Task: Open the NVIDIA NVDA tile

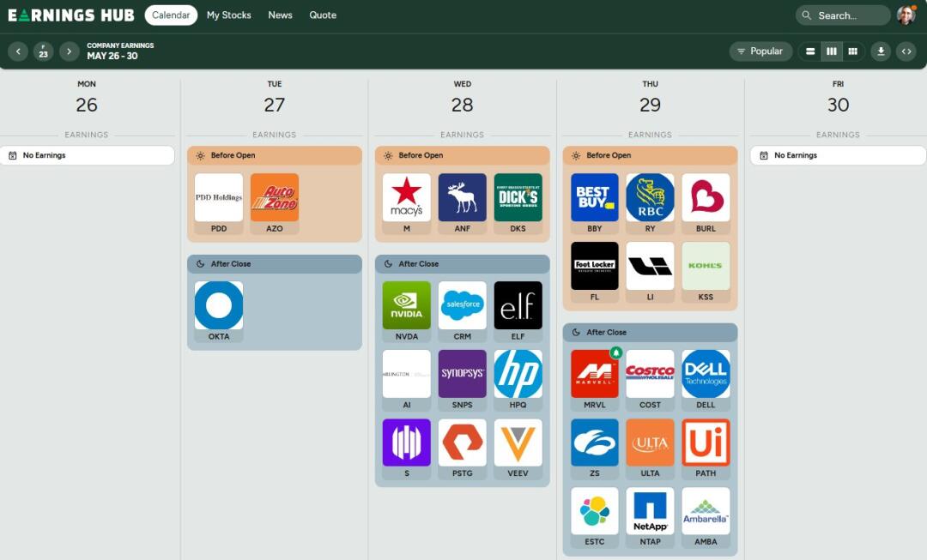Action: [407, 312]
